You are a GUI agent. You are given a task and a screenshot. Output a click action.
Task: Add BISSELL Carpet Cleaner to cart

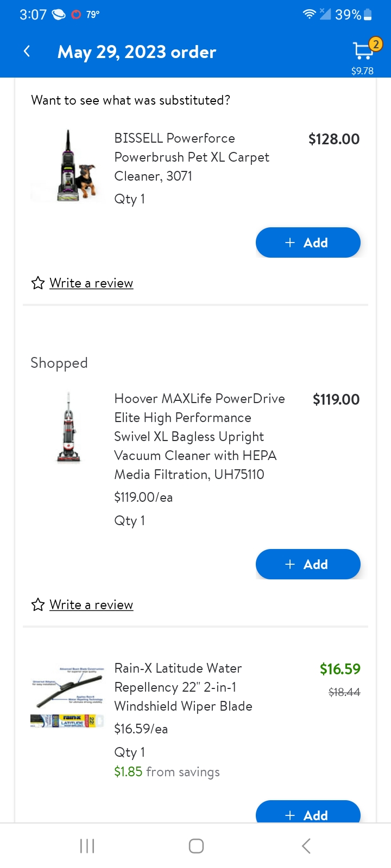[308, 242]
